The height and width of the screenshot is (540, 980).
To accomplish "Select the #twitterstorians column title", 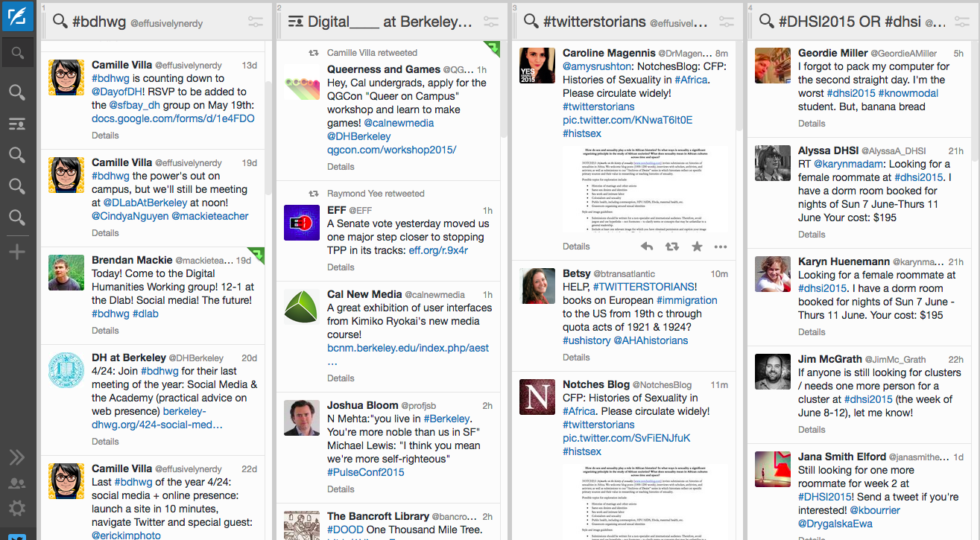I will coord(595,22).
